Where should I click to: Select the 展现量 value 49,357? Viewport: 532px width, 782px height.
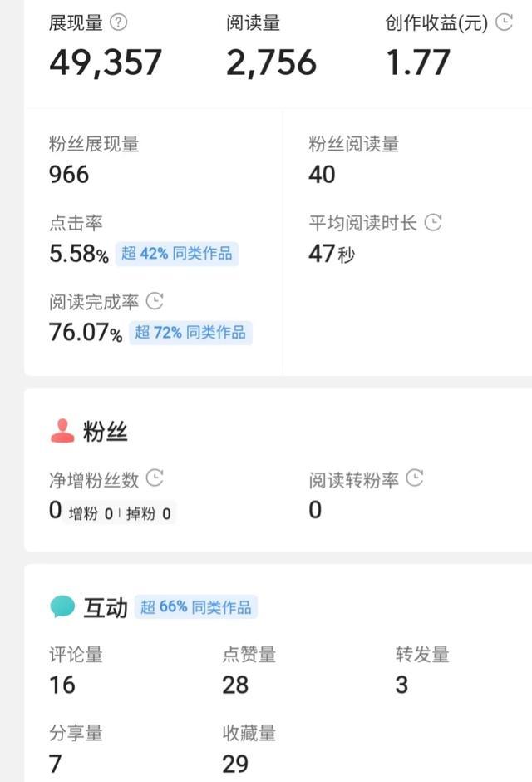(106, 62)
